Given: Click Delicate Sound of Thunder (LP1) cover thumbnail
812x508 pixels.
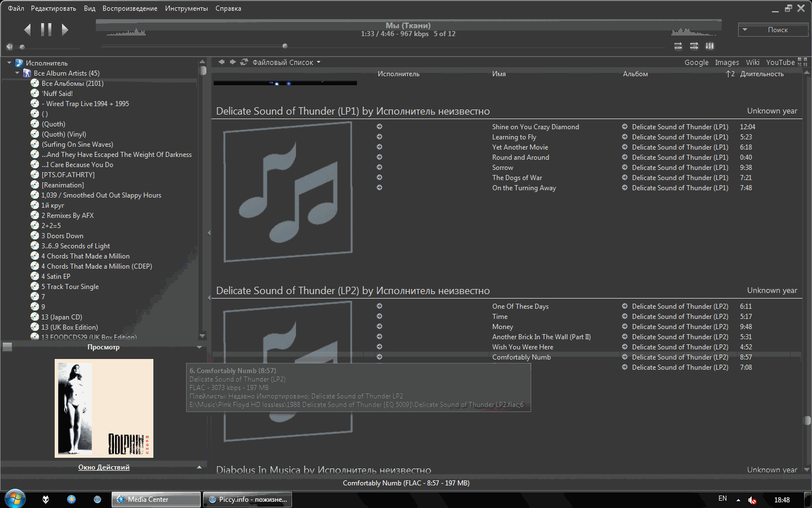Looking at the screenshot, I should coord(288,192).
